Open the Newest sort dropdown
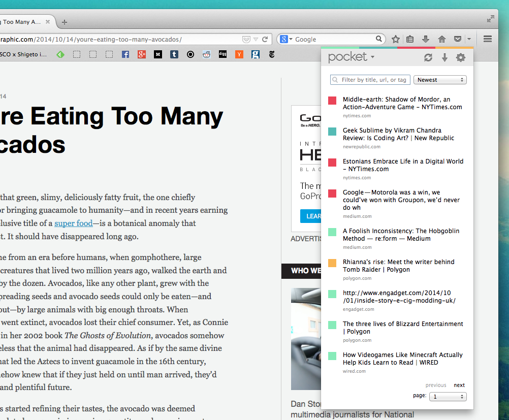Screen dimensions: 509x420 pos(440,80)
